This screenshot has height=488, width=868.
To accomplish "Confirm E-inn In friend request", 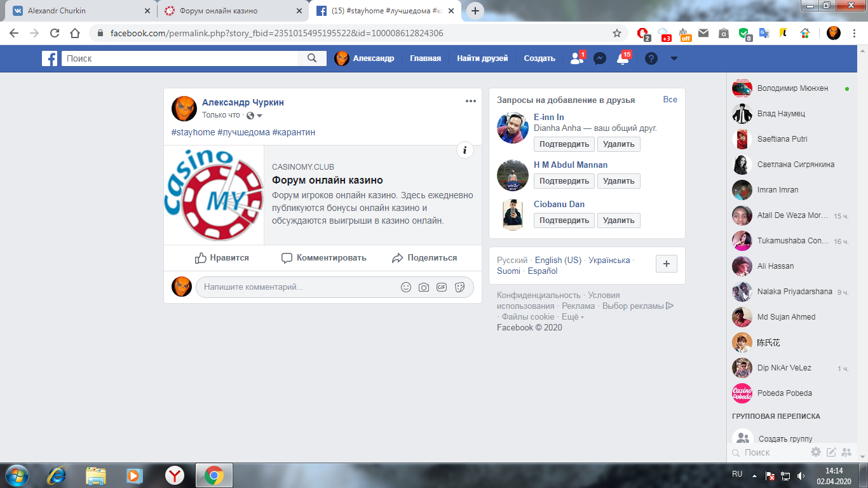I will 564,144.
